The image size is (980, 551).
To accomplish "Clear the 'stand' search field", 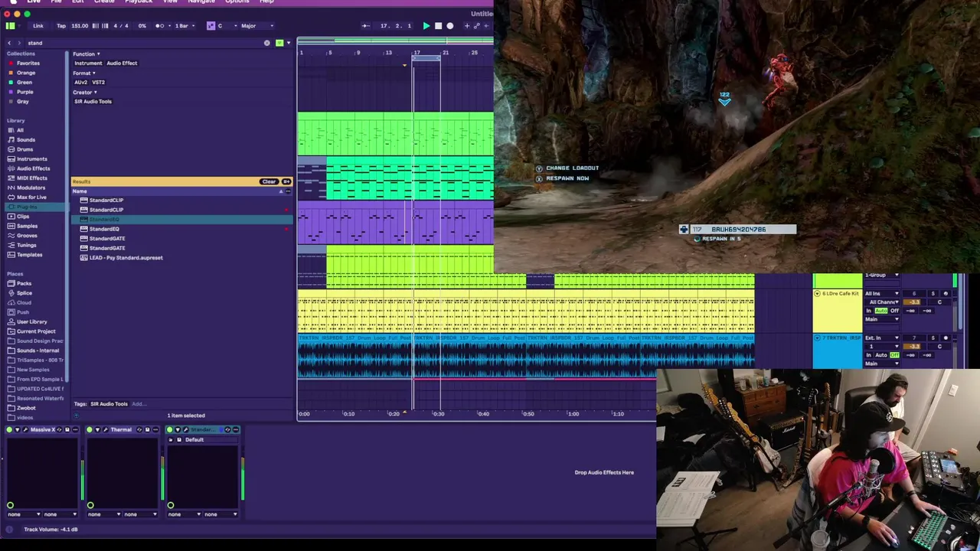I will point(266,43).
